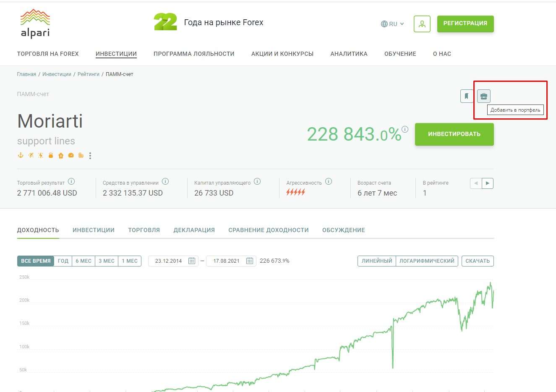
Task: Click the СКАЧАТЬ button
Action: 478,261
